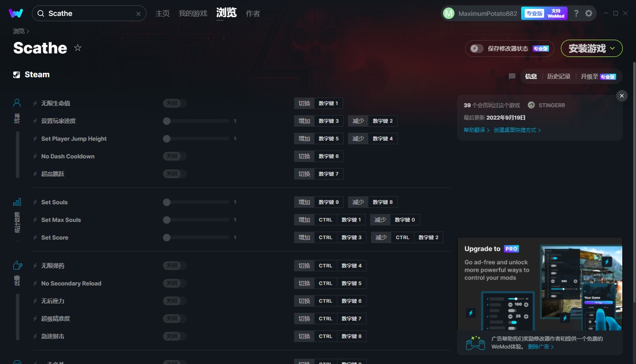The image size is (636, 364).
Task: Click the Steam platform icon
Action: (16, 75)
